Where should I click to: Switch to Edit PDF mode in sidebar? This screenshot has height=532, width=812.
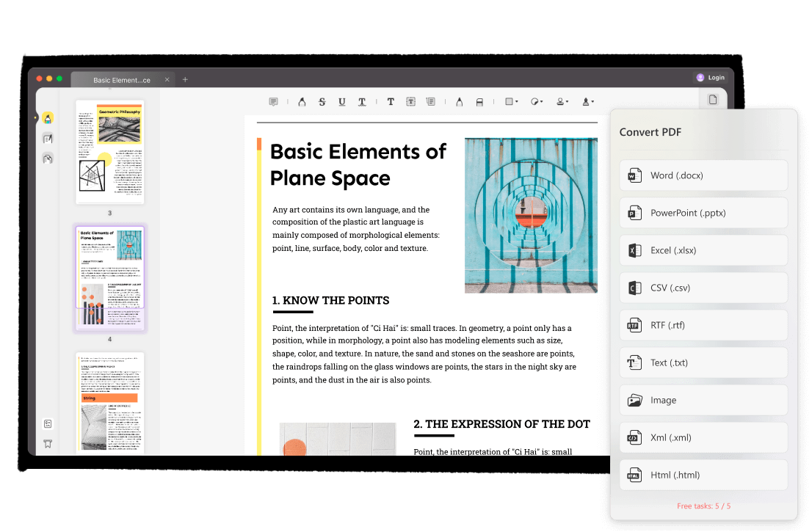click(48, 139)
